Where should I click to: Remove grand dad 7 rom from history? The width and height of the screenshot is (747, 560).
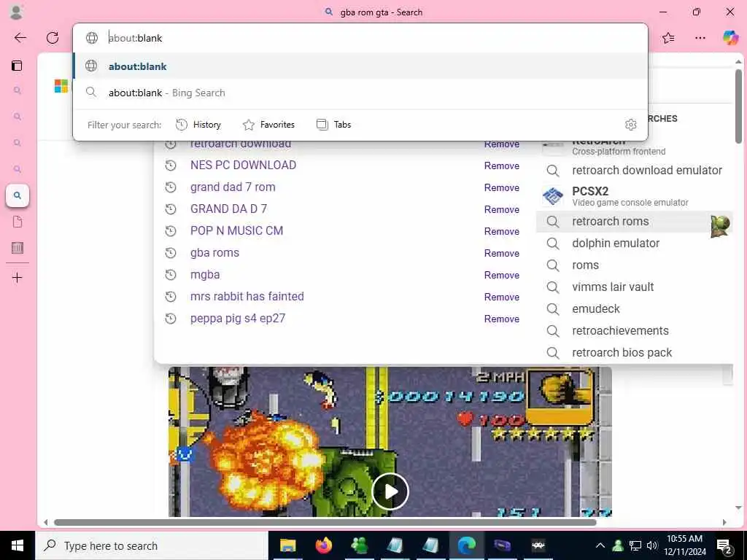point(502,187)
